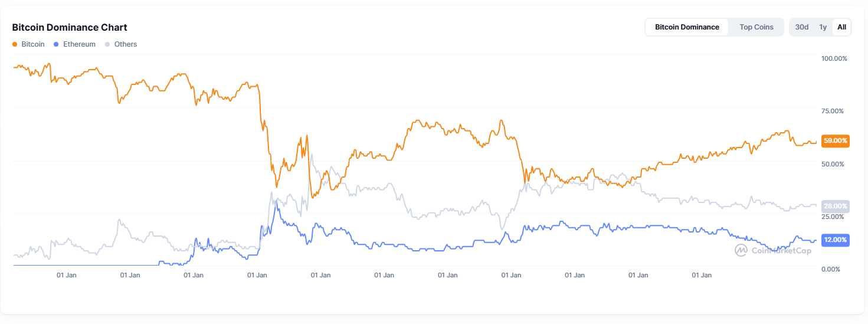The image size is (868, 324).
Task: Show the All time range
Action: 841,27
